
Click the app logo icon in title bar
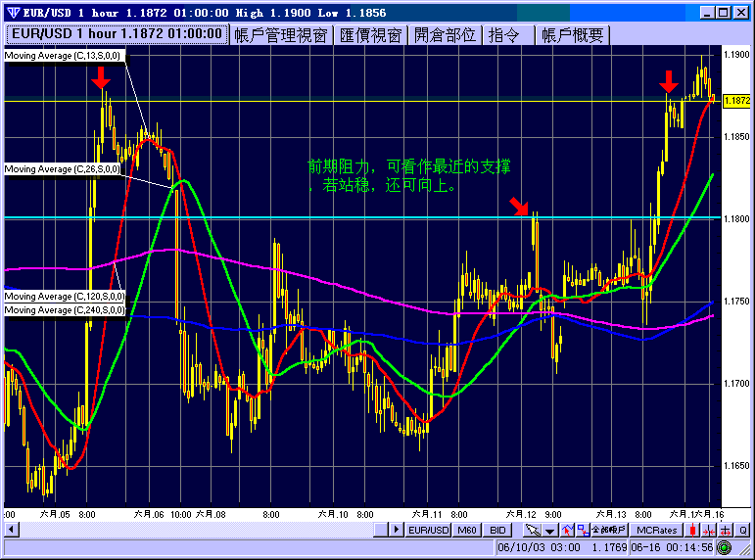pyautogui.click(x=13, y=13)
